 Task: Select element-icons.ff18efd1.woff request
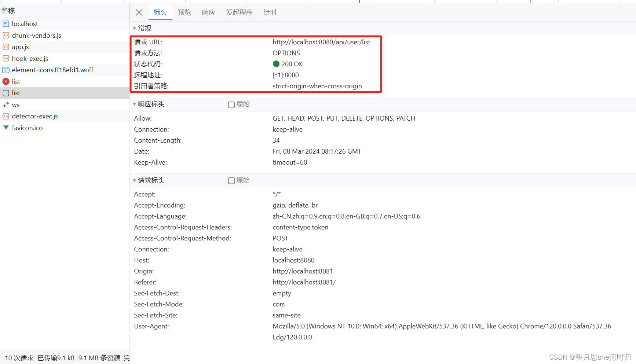tap(65, 70)
